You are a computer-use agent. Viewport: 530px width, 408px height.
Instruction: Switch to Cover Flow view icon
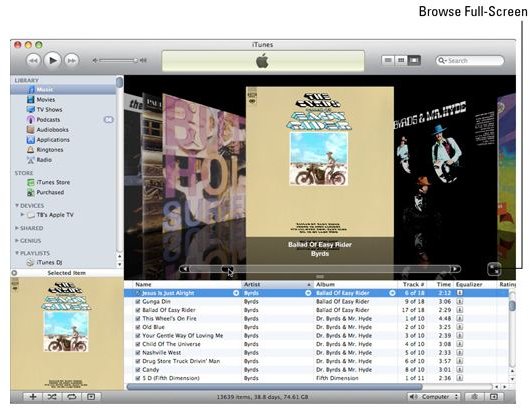414,61
